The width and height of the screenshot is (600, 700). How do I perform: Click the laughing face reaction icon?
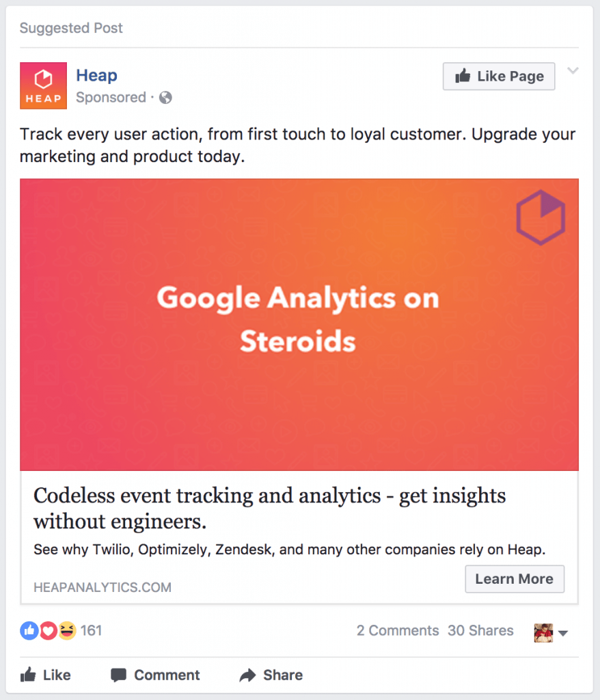(67, 631)
